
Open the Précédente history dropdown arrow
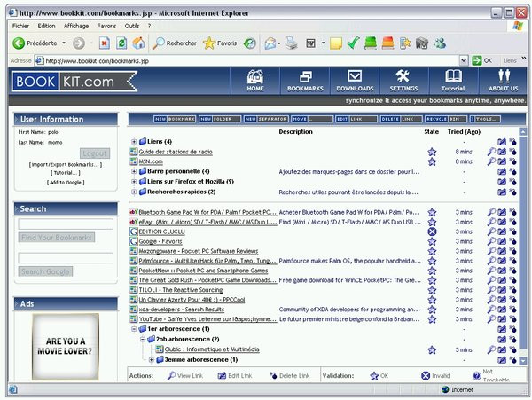(x=64, y=43)
